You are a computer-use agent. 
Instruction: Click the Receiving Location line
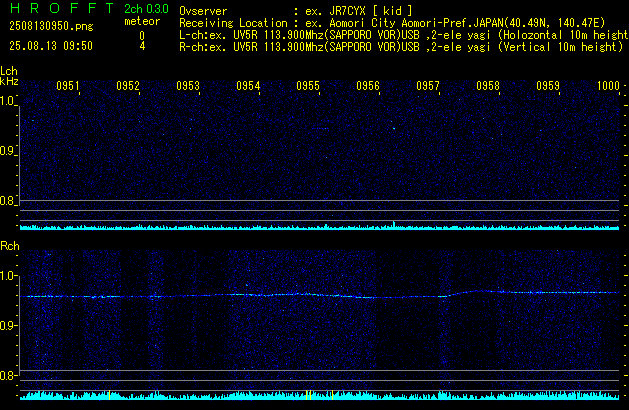(392, 23)
